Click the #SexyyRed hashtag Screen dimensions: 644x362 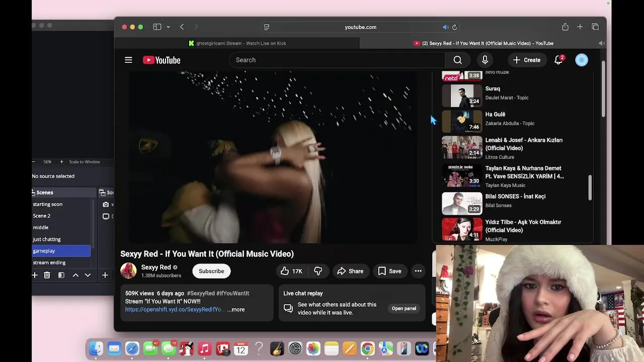point(201,293)
